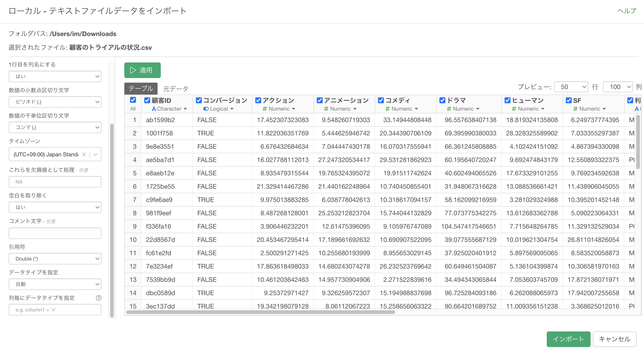The image size is (644, 353).
Task: Click the table's horizontal scrollbar
Action: pos(261,312)
